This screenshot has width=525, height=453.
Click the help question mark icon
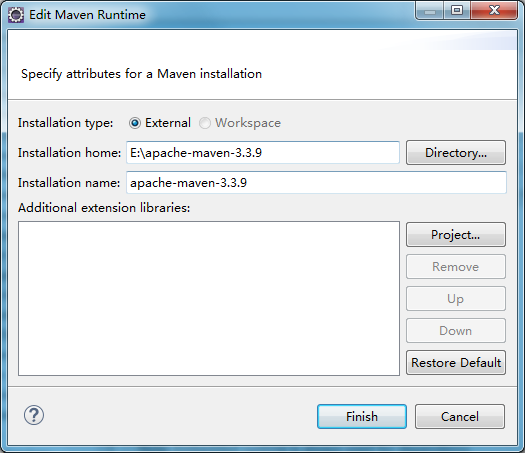click(x=34, y=415)
